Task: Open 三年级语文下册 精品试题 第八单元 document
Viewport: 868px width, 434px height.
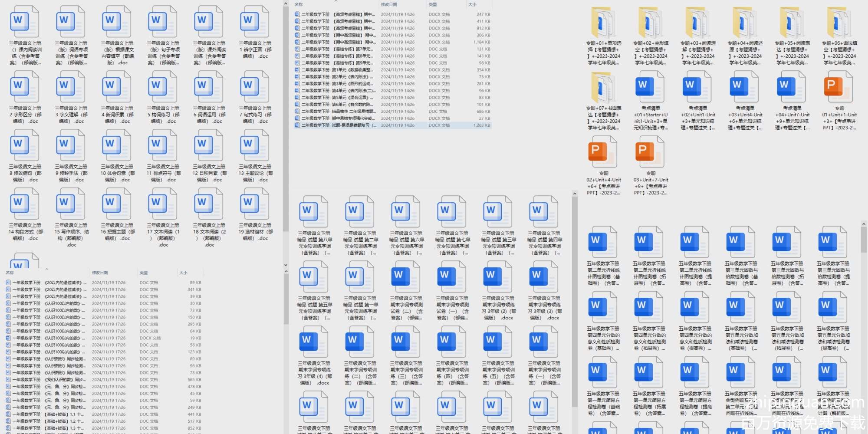Action: 314,213
